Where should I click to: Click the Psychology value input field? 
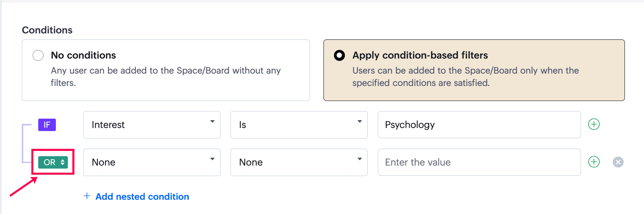479,125
